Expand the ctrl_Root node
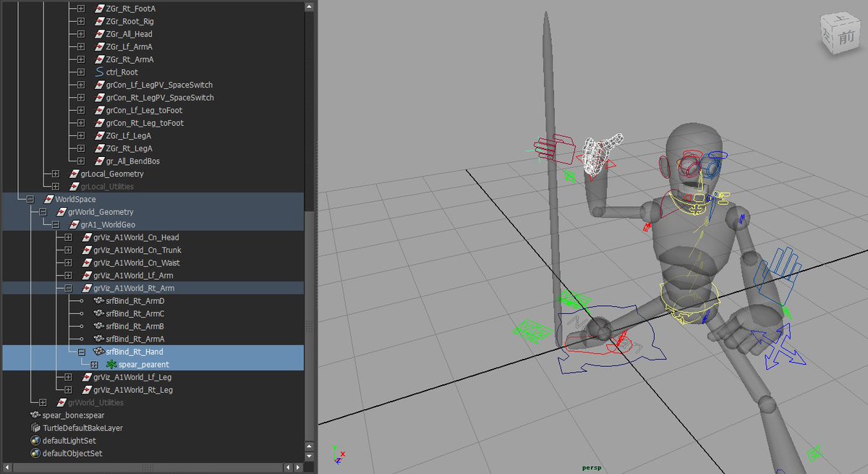868x474 pixels. click(81, 72)
